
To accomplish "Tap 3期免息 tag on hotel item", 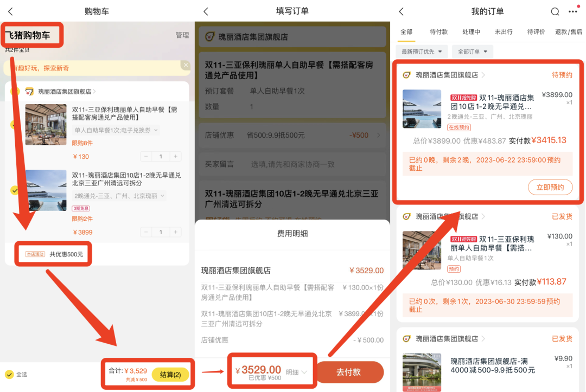I will coord(81,208).
